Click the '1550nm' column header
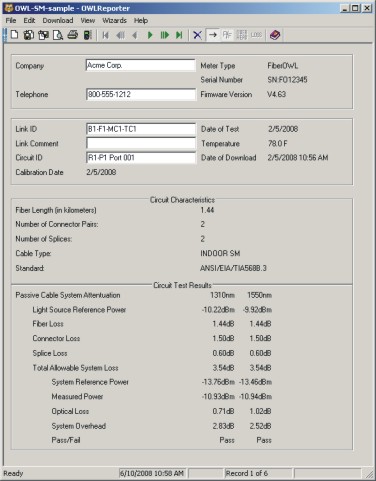376x481 pixels. click(x=259, y=295)
